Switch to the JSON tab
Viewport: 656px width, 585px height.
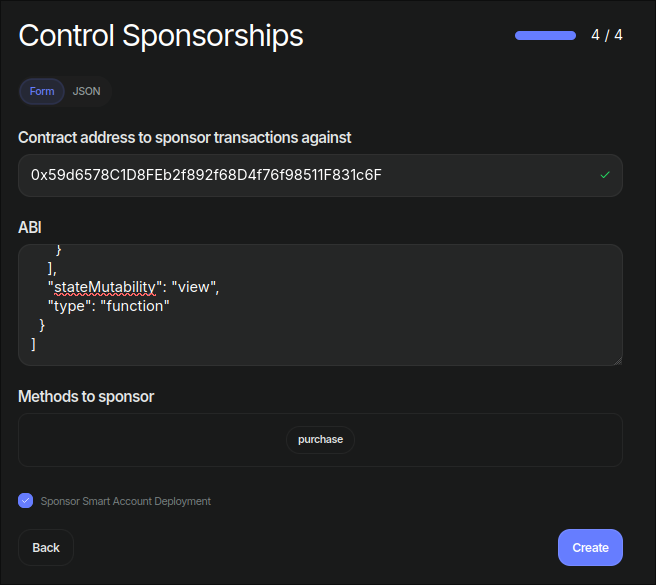[87, 91]
